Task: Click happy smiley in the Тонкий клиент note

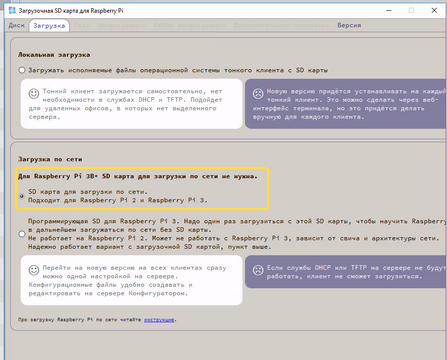Action: pyautogui.click(x=34, y=94)
